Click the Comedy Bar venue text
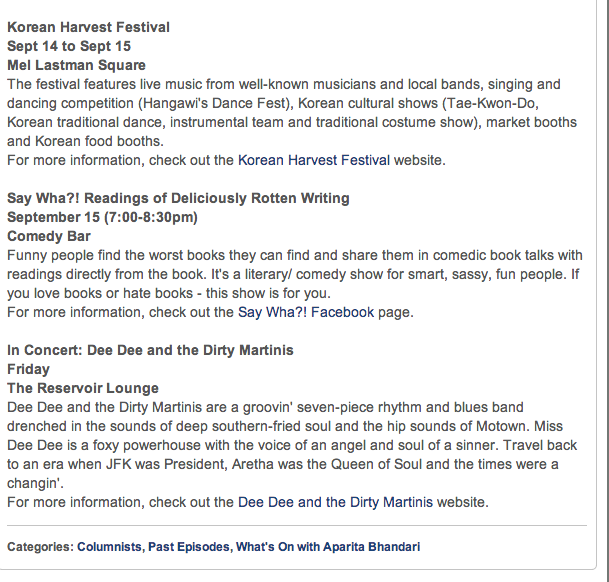The image size is (609, 582). (x=49, y=236)
